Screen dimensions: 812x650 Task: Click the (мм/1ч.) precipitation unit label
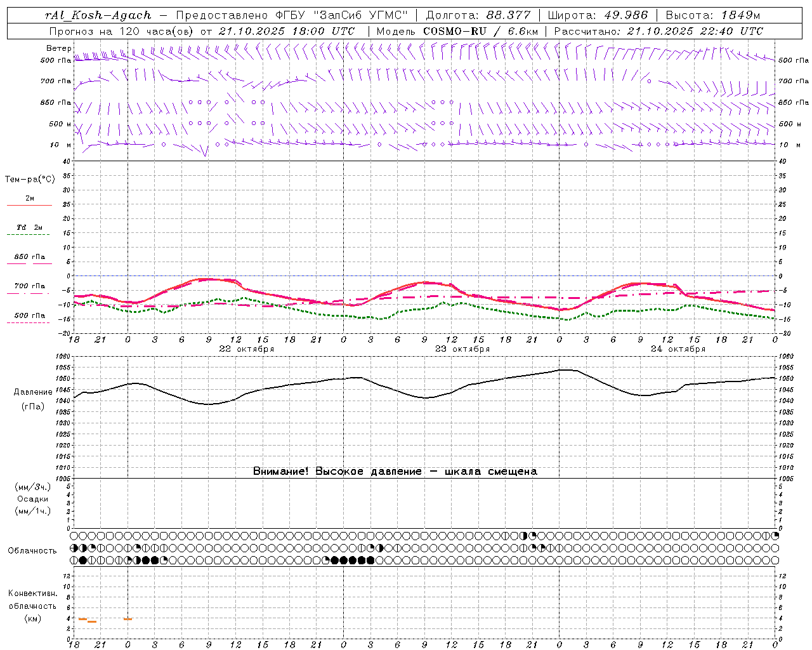coord(33,511)
